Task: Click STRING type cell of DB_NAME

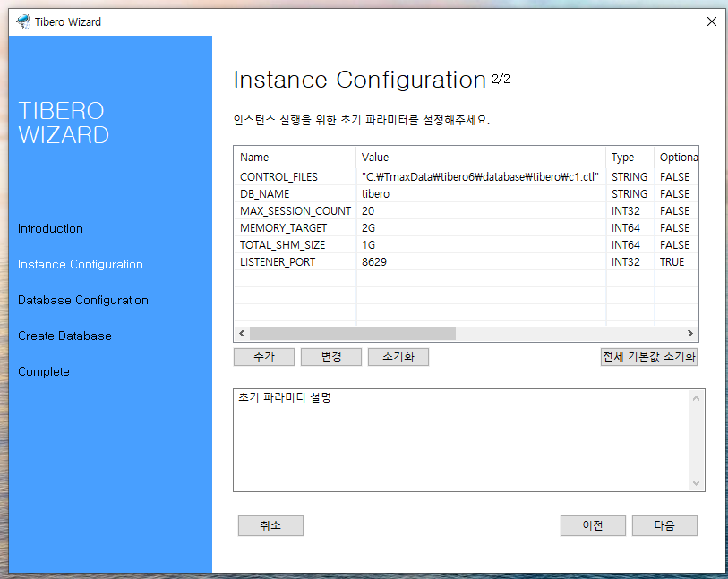Action: 630,194
